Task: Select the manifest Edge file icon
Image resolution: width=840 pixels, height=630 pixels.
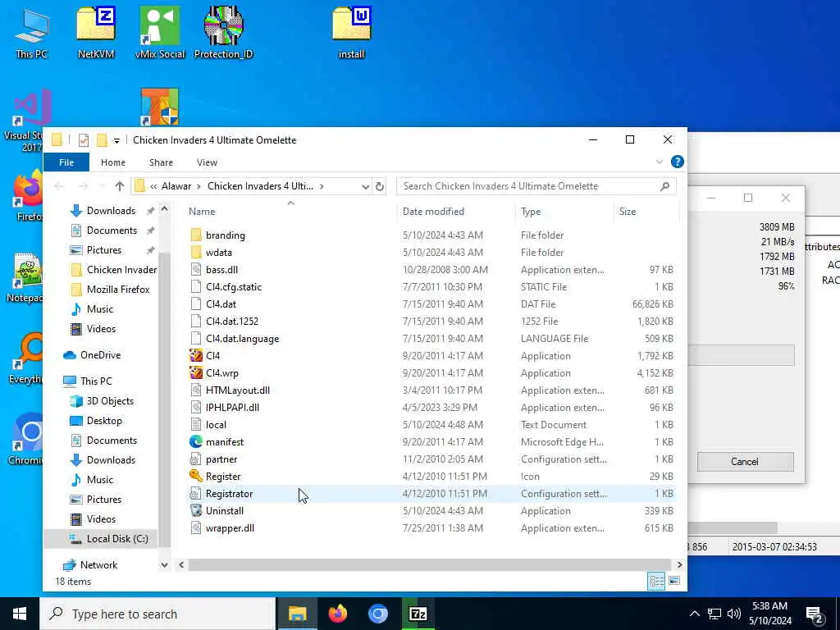Action: (196, 442)
